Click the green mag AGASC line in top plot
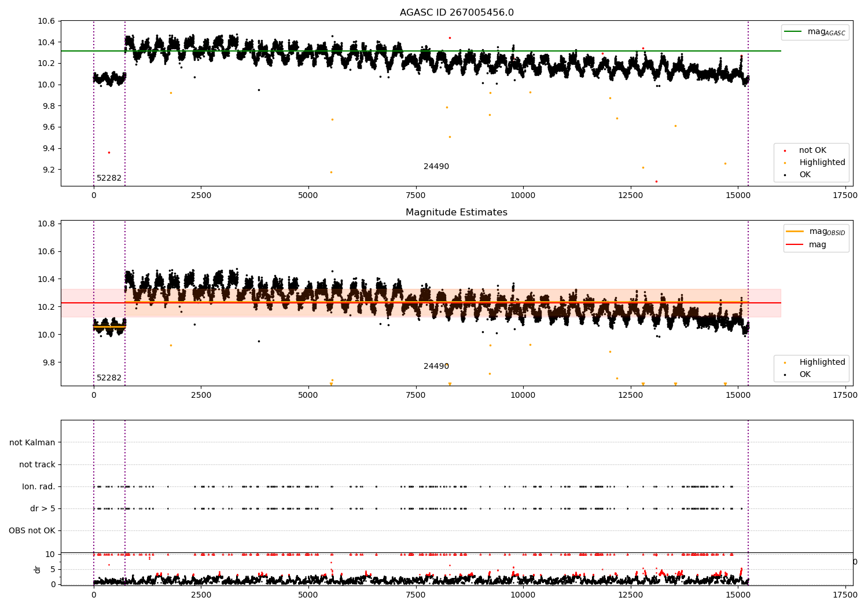868x608 pixels. tap(421, 51)
